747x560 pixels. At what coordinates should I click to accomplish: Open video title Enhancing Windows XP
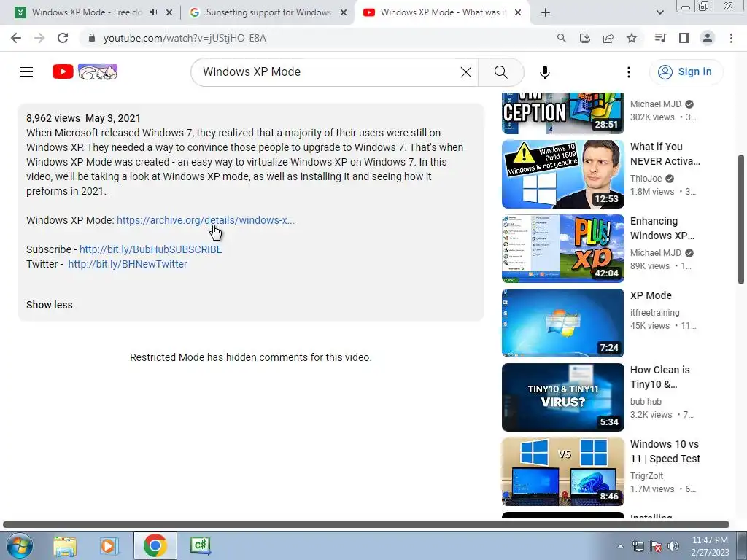click(662, 228)
